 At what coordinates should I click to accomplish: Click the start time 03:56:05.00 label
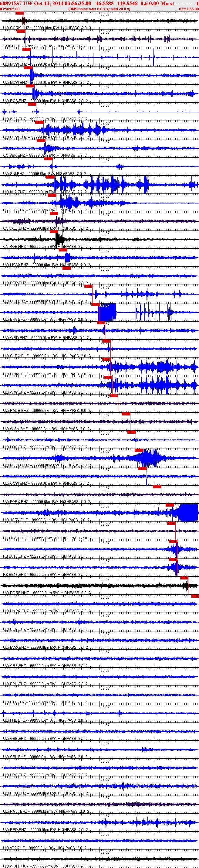click(10, 9)
